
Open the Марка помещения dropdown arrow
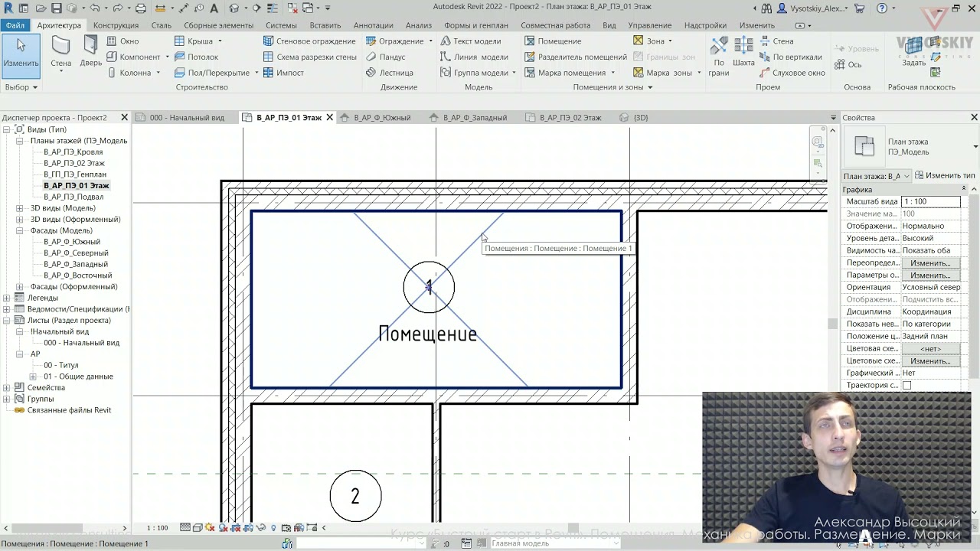(x=612, y=73)
